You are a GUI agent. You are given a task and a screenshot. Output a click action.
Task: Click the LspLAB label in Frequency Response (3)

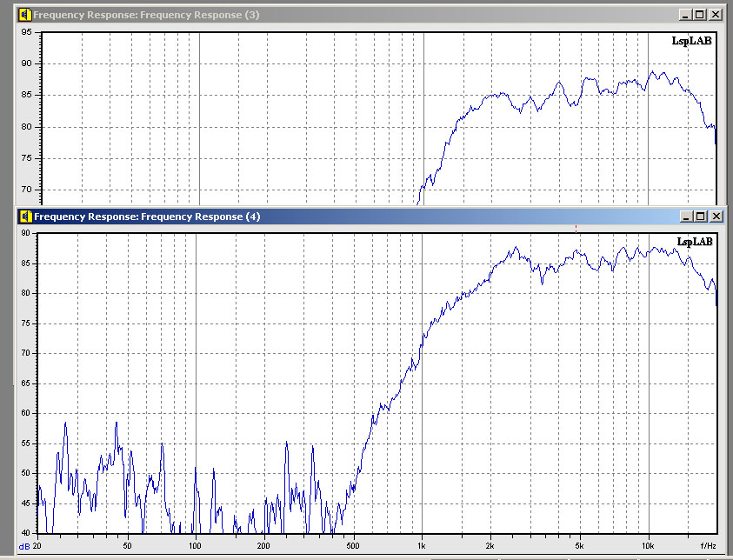point(691,41)
